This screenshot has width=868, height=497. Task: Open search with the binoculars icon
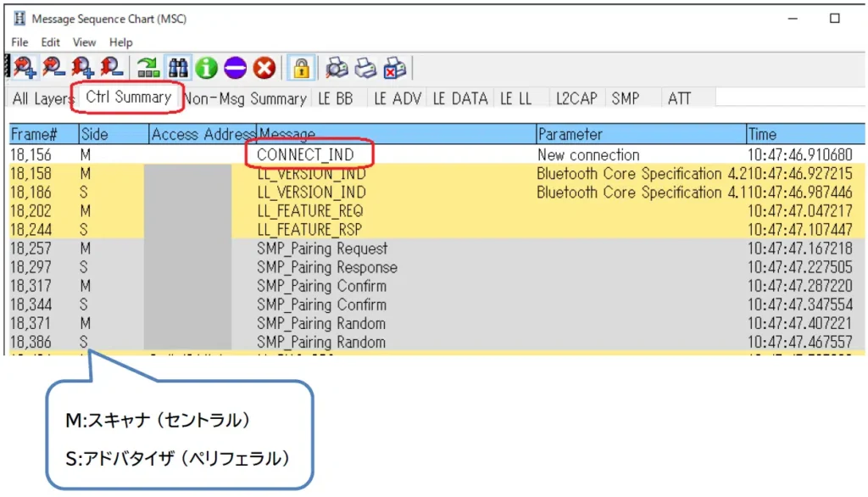178,68
